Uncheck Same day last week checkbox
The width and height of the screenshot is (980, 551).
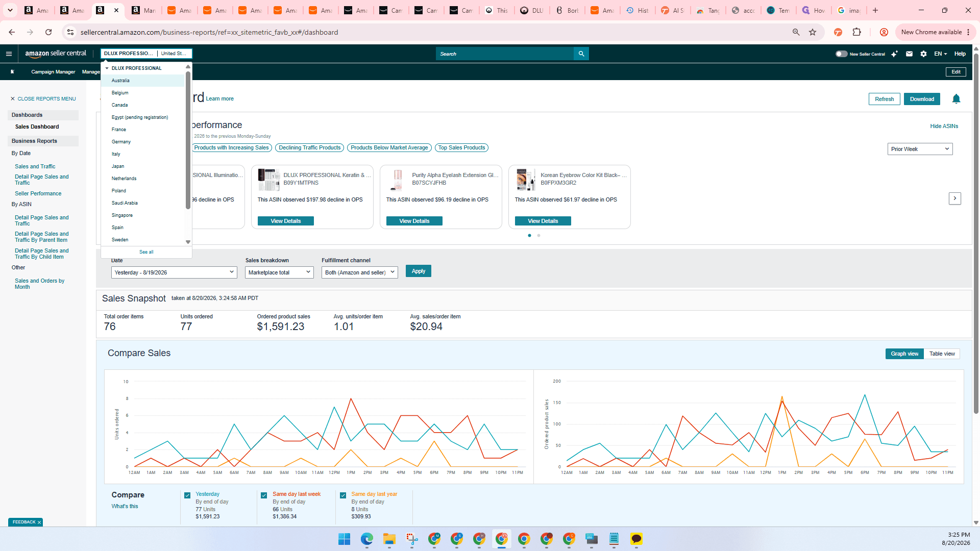pos(264,495)
